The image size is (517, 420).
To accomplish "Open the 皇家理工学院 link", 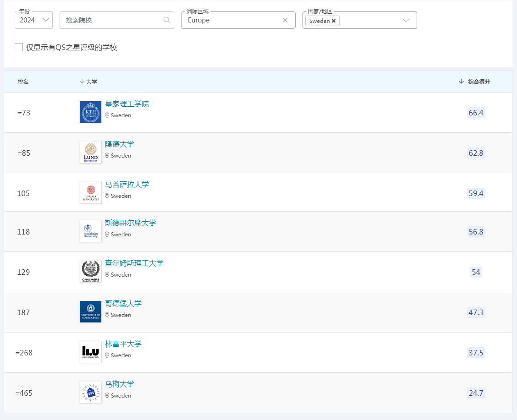I will tap(127, 104).
